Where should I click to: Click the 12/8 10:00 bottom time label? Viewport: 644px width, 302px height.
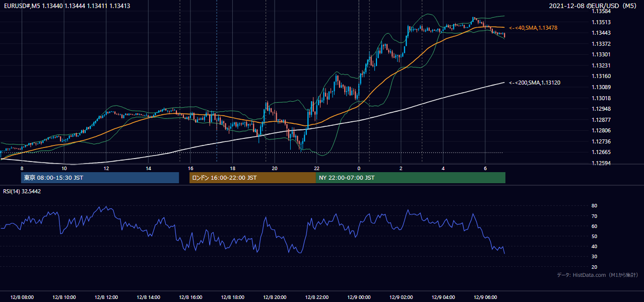[64, 297]
